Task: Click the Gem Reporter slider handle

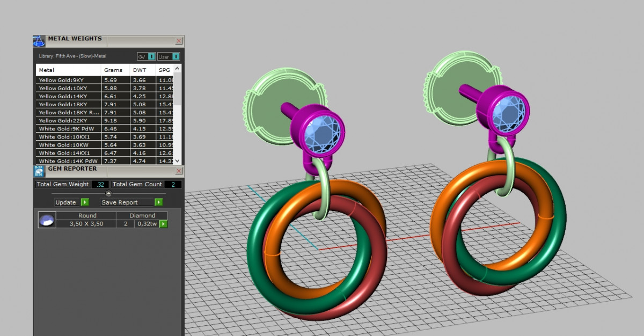Action: click(108, 193)
